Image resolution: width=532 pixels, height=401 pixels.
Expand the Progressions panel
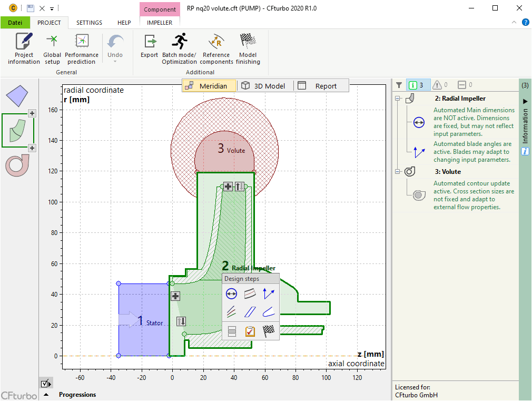(46, 395)
